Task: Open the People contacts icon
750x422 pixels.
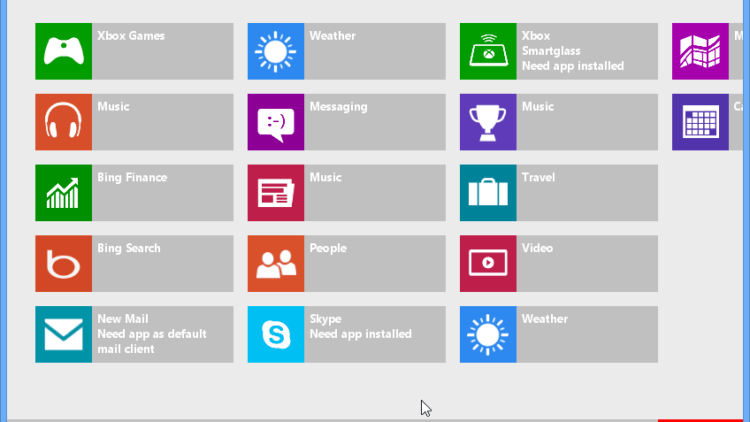Action: (x=276, y=264)
